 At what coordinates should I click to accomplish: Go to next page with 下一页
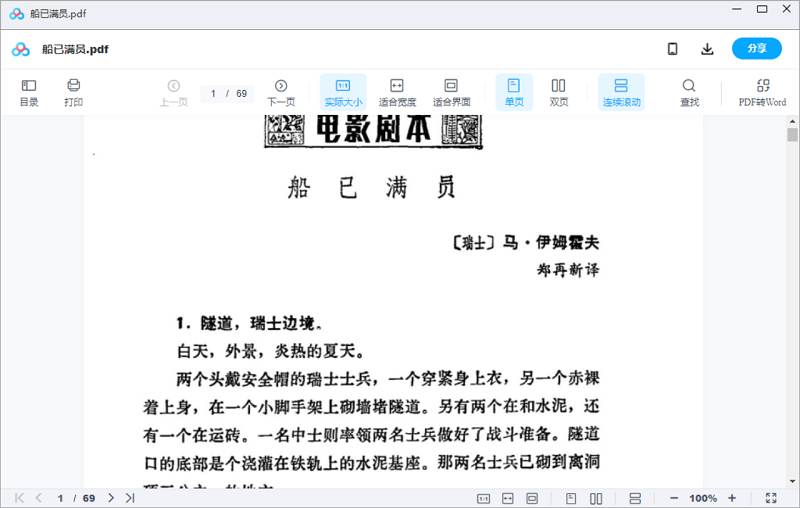[281, 93]
